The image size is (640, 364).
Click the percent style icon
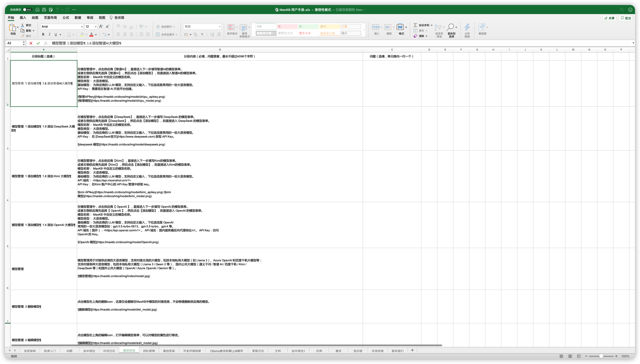pyautogui.click(x=195, y=34)
